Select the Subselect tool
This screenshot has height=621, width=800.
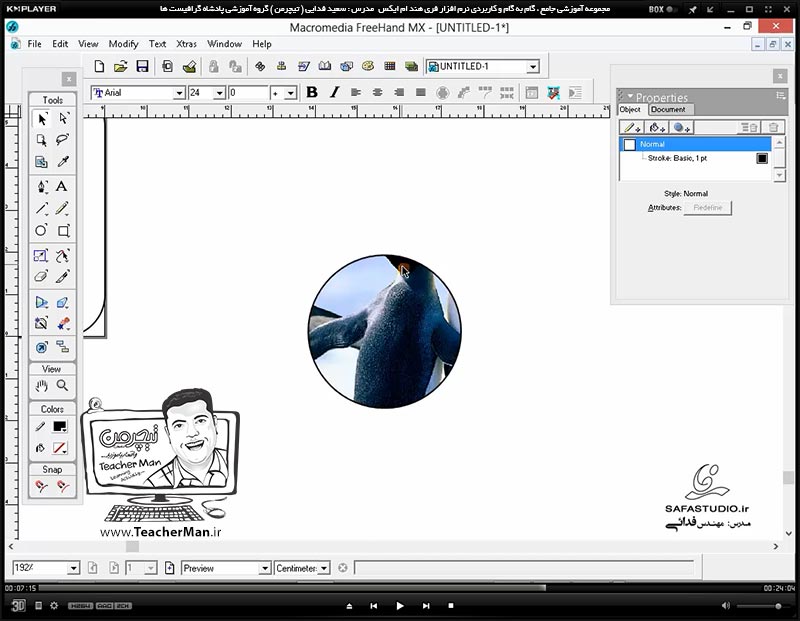click(63, 118)
